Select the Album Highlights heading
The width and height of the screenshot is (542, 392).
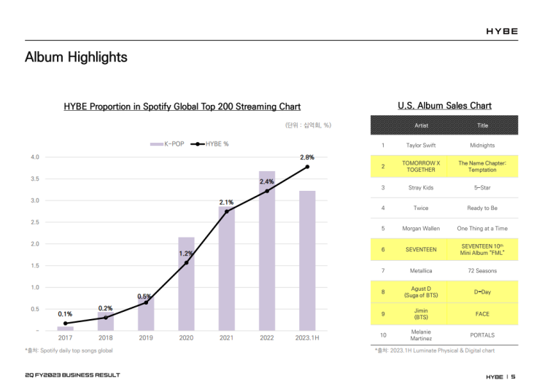click(76, 57)
